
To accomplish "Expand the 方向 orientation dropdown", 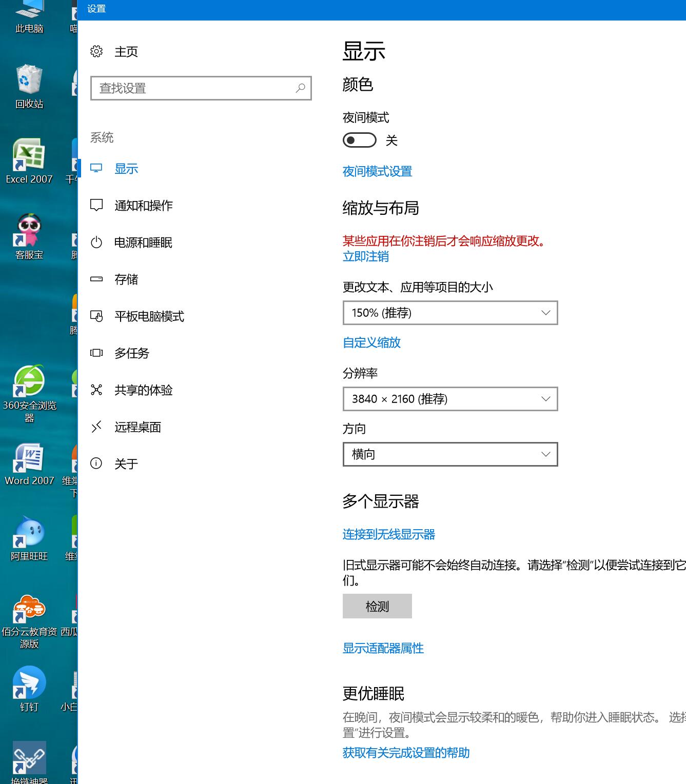I will click(450, 454).
